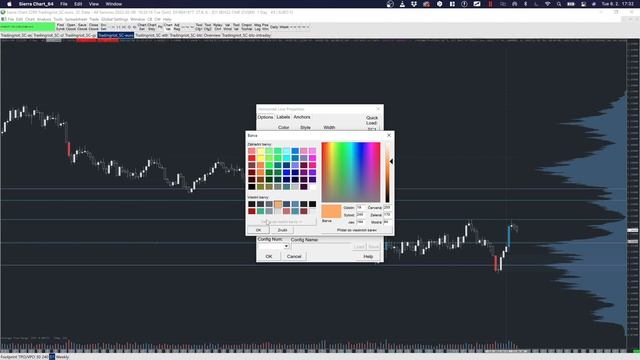Switch to Overview chart tab
The height and width of the screenshot is (360, 640).
tap(212, 36)
